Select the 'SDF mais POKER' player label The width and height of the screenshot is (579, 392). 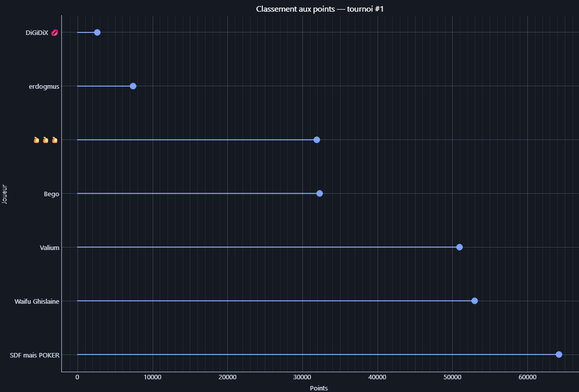[34, 355]
